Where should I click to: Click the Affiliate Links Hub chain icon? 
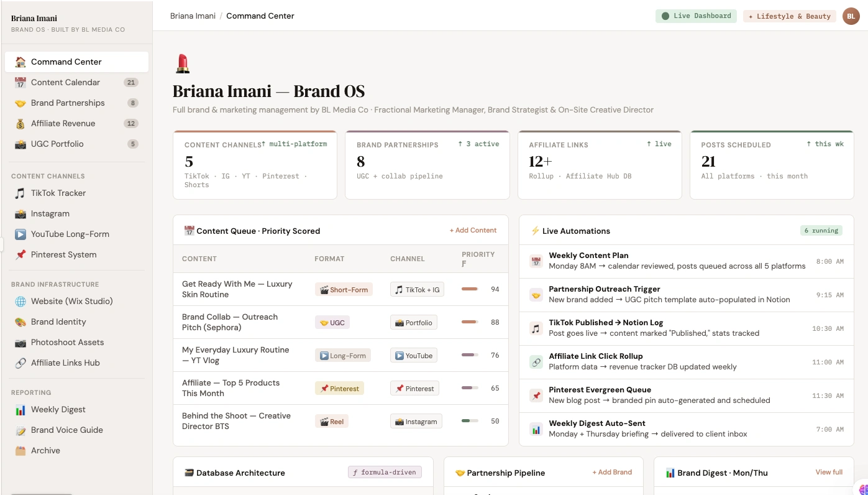point(21,363)
